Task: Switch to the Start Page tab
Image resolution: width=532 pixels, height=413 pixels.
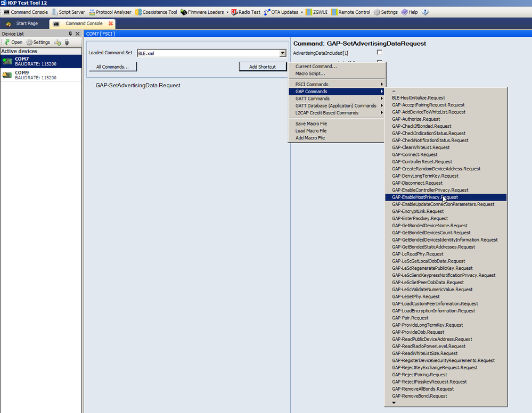Action: (22, 24)
